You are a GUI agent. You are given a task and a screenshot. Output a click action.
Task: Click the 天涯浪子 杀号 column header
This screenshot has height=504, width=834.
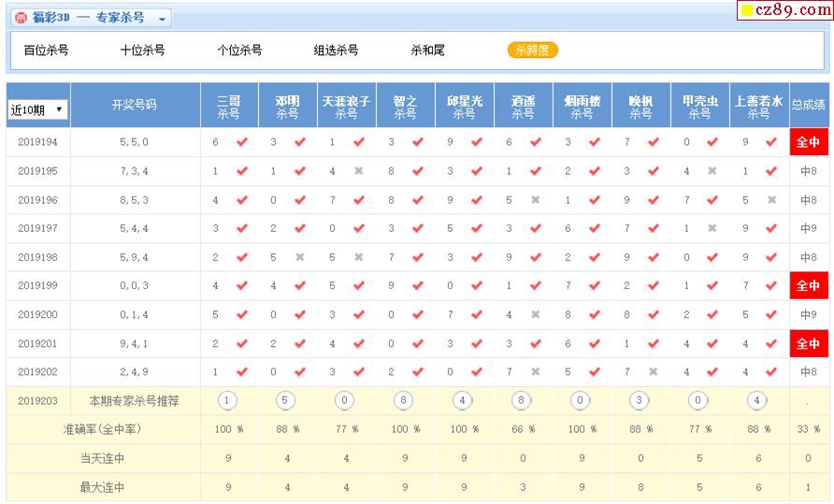tap(346, 106)
